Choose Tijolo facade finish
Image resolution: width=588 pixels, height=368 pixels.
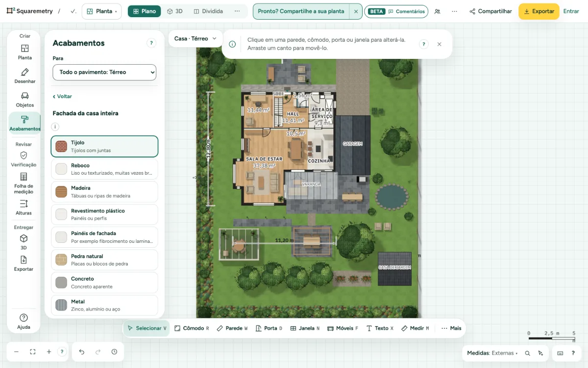click(x=104, y=146)
